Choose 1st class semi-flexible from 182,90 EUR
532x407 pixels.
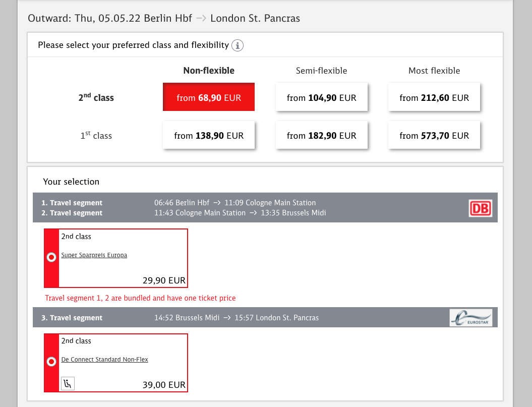point(321,135)
